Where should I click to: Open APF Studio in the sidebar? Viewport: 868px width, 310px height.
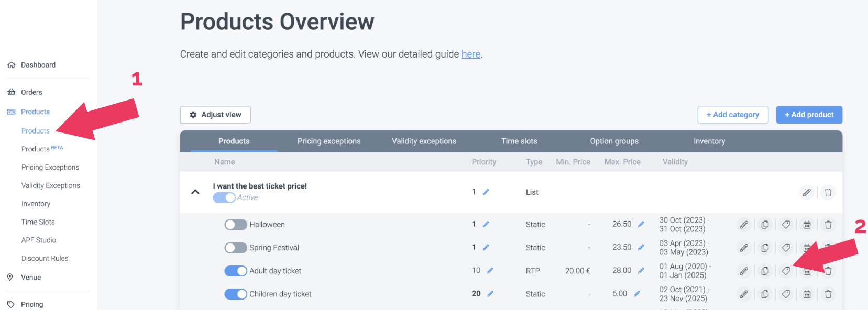tap(39, 240)
